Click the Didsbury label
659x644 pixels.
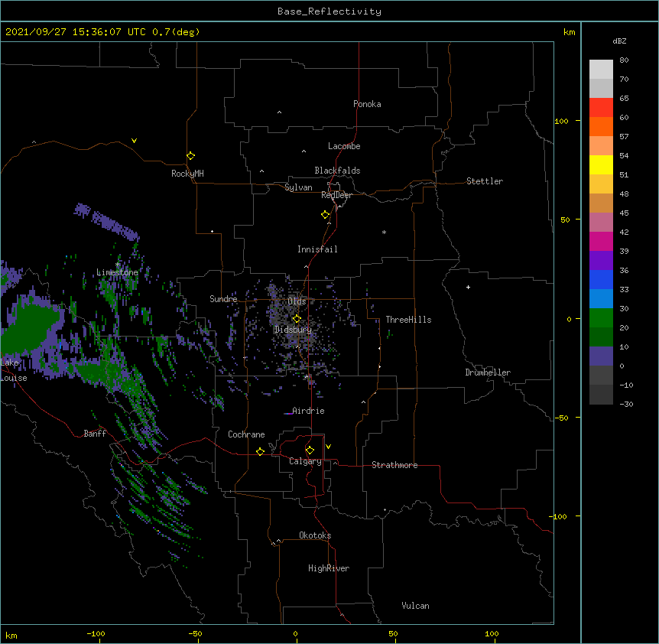tap(293, 330)
